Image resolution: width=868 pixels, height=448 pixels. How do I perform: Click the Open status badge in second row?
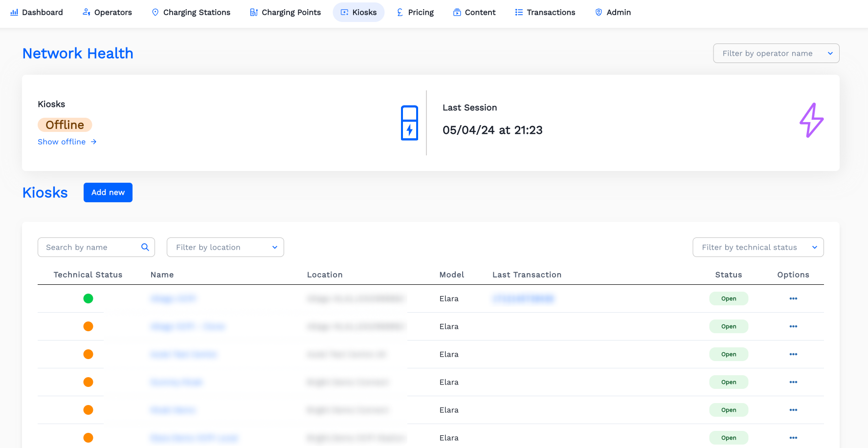point(728,326)
